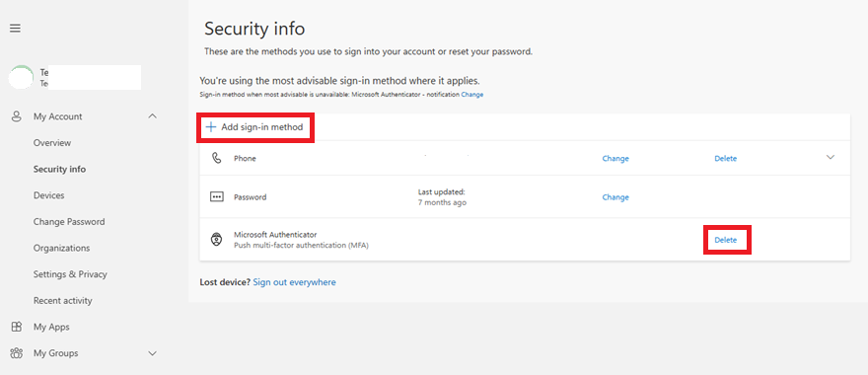
Task: Delete the Microsoft Authenticator method
Action: tap(726, 240)
